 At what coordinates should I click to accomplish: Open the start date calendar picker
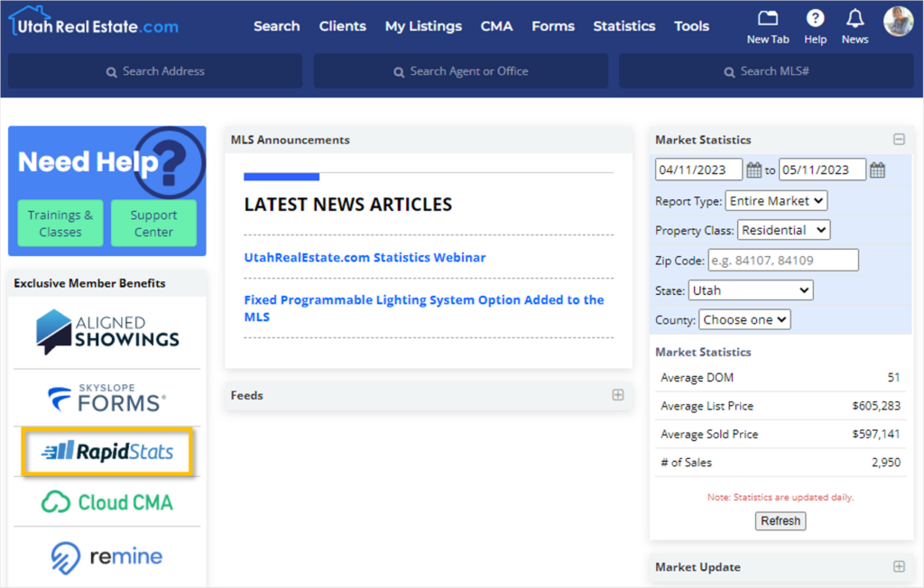point(753,170)
